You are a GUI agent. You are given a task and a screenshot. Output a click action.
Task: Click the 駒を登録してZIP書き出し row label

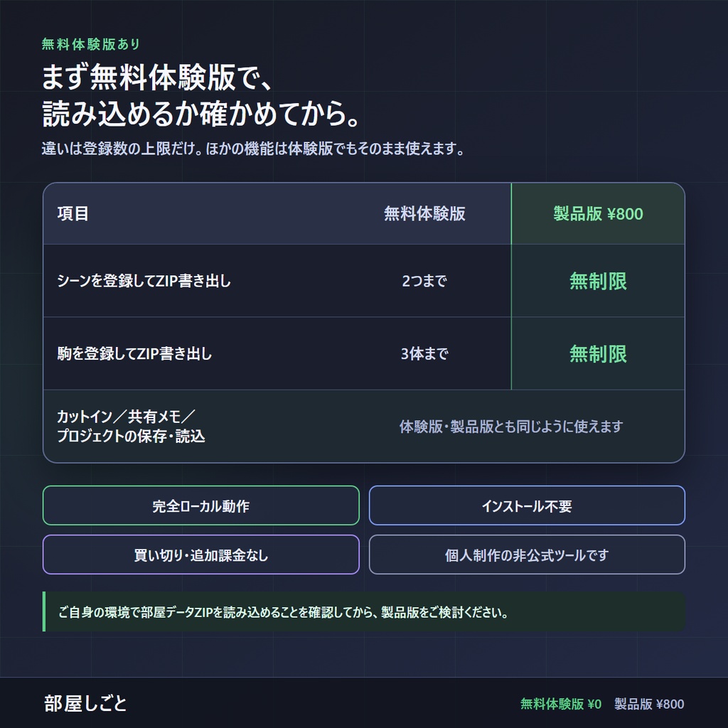click(134, 354)
